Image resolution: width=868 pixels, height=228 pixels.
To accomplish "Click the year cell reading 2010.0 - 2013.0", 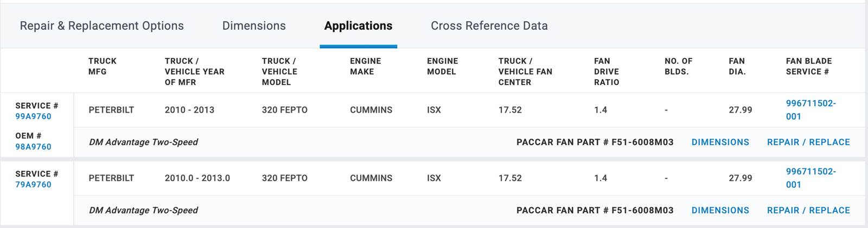I will pos(197,178).
